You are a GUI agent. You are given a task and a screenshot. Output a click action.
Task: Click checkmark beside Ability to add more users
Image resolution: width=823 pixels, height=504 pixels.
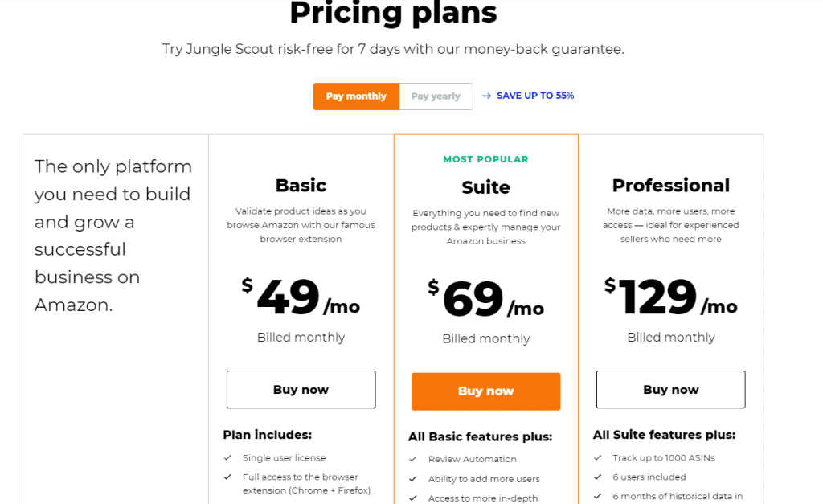[413, 479]
